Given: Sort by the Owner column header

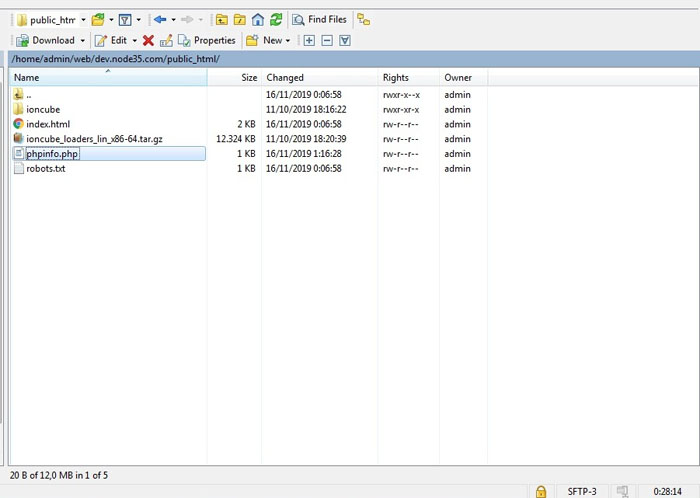Looking at the screenshot, I should (x=463, y=78).
